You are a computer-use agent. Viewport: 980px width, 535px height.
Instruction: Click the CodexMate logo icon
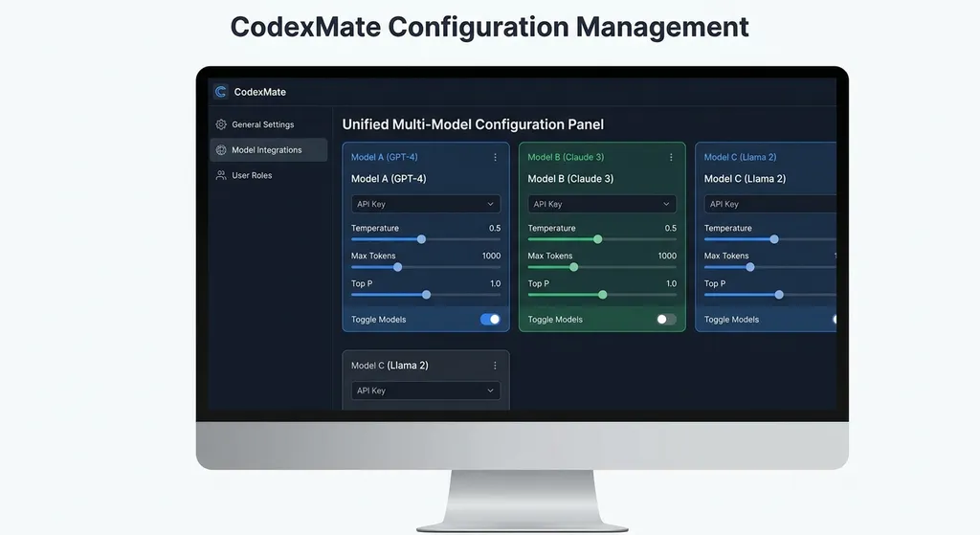pos(221,92)
